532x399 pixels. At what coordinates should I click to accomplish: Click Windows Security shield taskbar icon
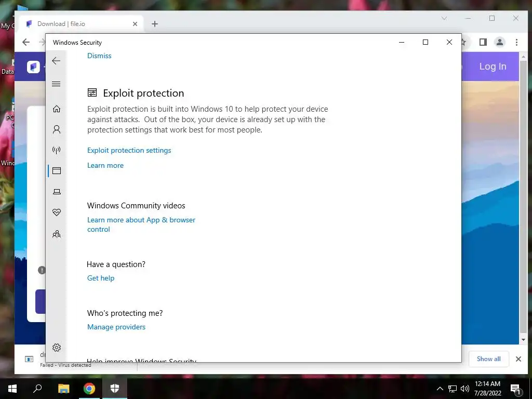[115, 389]
